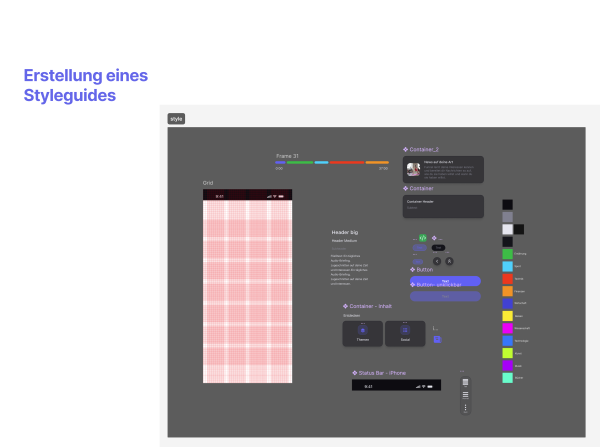Select the 'style' page label tag
Screen dimensions: 600x447
coord(176,119)
